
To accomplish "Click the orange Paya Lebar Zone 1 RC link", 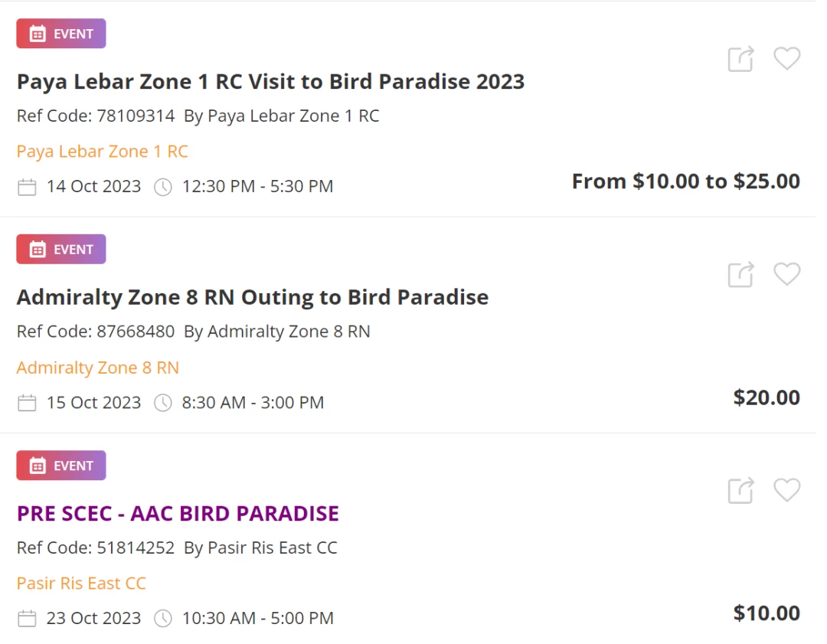I will coord(103,152).
